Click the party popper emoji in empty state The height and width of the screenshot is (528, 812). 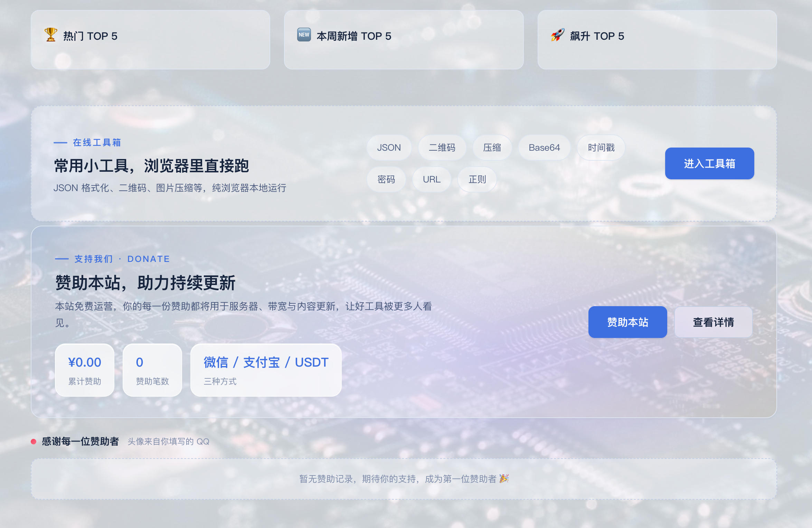pyautogui.click(x=504, y=479)
